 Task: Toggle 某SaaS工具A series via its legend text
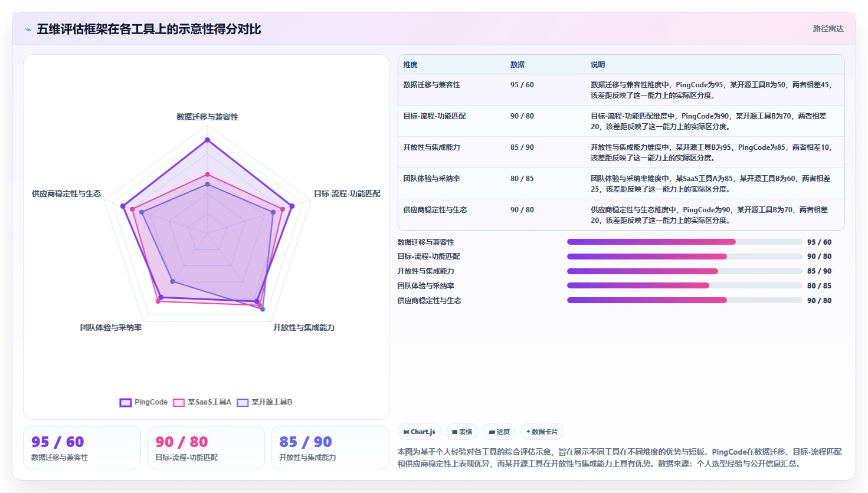pos(209,402)
